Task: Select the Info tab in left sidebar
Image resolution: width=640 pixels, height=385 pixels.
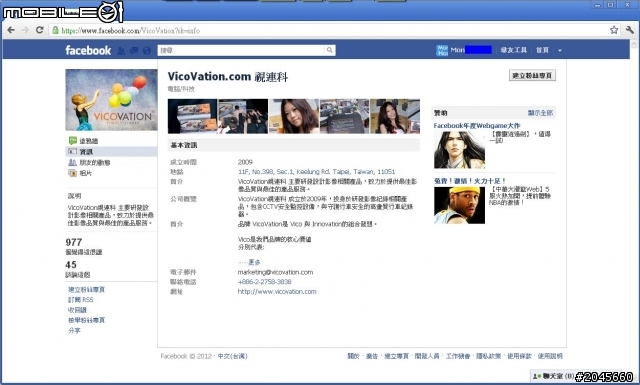Action: click(111, 151)
